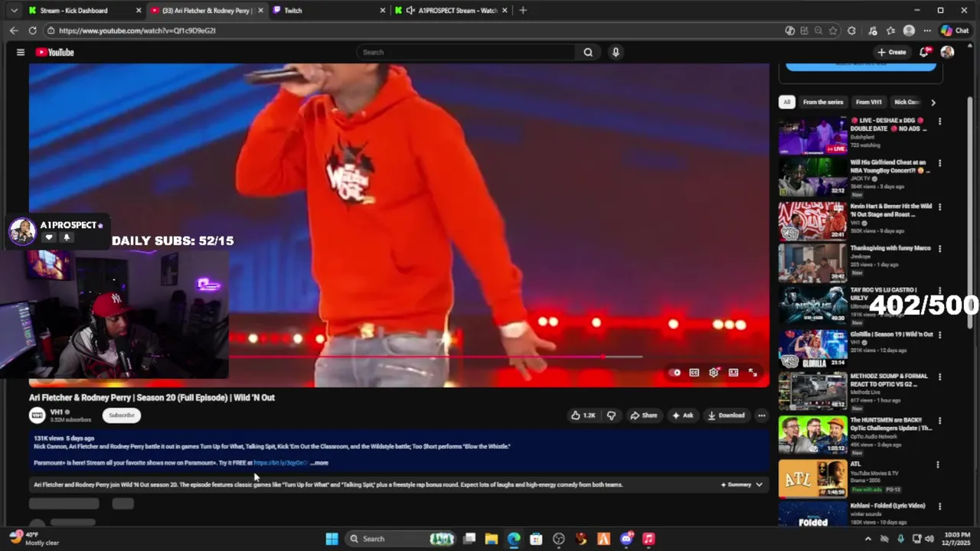This screenshot has height=551, width=980.
Task: Open Kevin Hart & Berner video thumbnail
Action: pos(813,221)
